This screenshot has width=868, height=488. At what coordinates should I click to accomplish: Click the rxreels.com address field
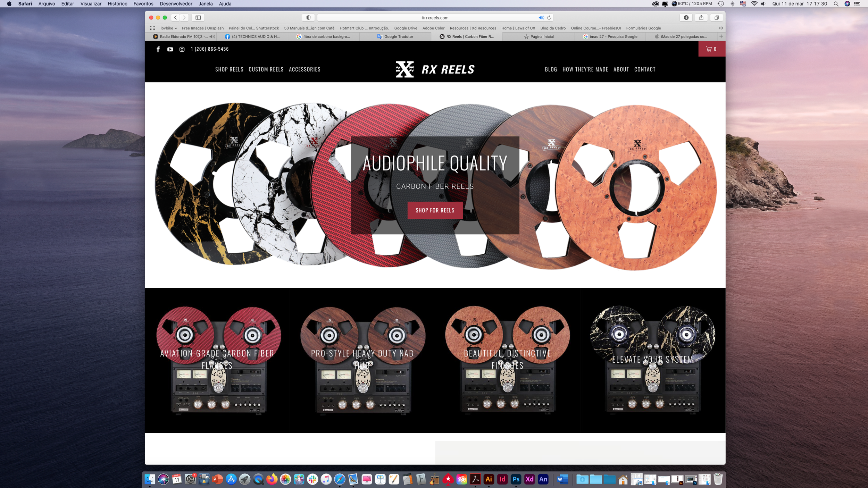[x=435, y=18]
